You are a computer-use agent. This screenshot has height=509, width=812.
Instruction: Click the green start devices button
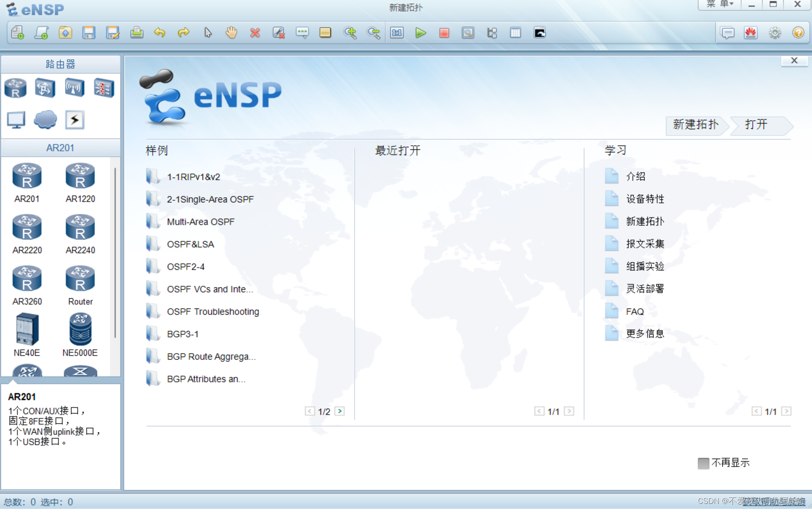click(421, 33)
